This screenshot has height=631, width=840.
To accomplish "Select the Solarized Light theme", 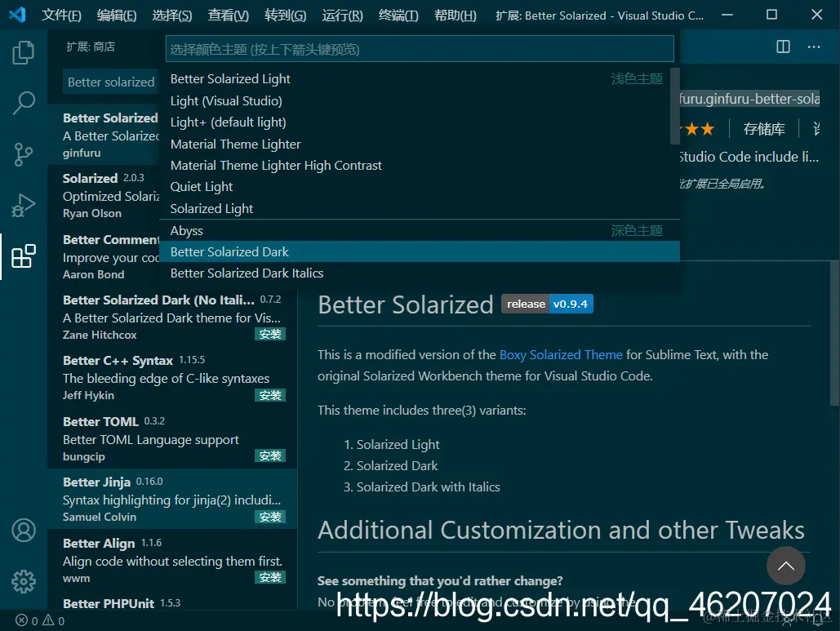I will (420, 208).
